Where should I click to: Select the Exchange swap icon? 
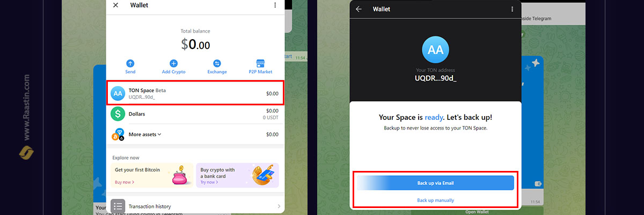[x=217, y=63]
